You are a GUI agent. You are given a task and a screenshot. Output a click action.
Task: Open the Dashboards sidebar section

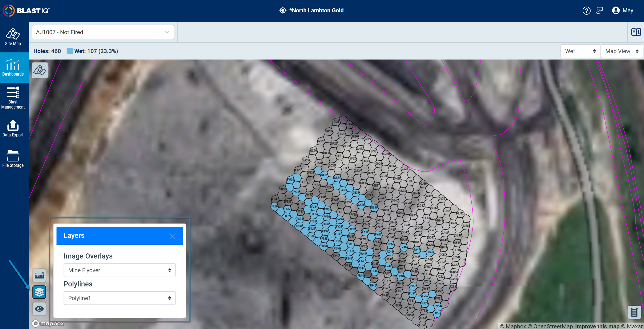click(13, 68)
